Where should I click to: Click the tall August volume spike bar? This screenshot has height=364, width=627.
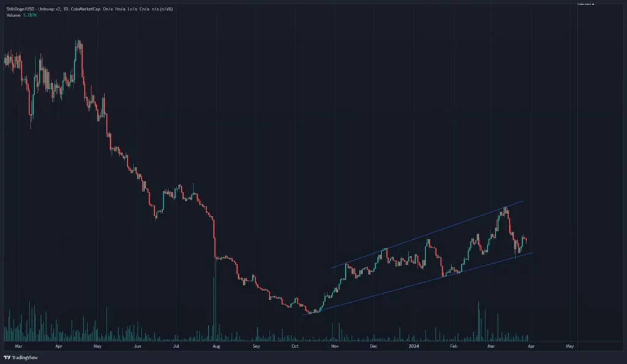[x=215, y=300]
